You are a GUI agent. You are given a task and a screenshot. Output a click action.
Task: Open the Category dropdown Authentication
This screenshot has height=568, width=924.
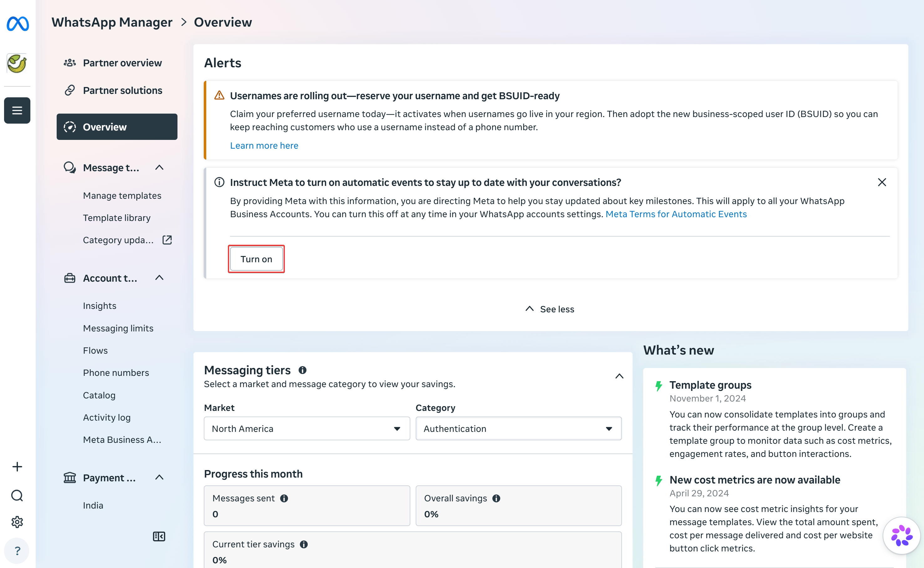point(518,428)
